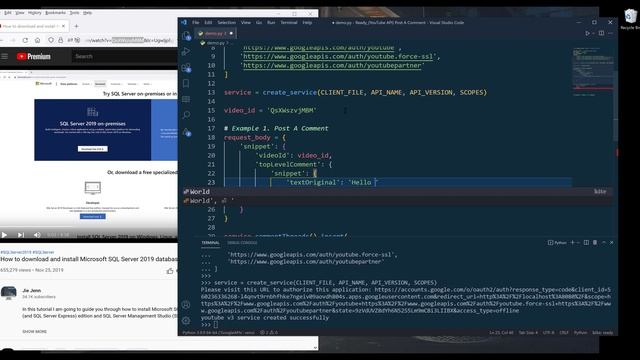
Task: Click the padlock site info icon in Firefox
Action: pos(60,40)
